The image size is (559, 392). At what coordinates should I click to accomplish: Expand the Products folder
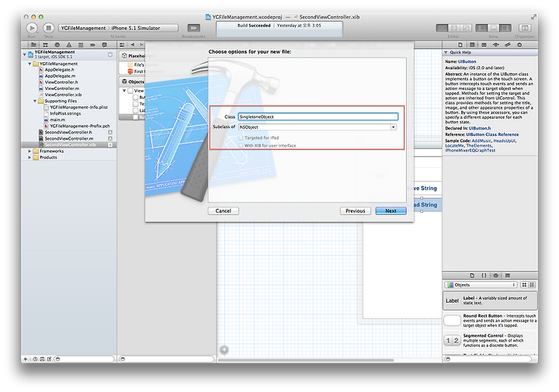coord(30,157)
